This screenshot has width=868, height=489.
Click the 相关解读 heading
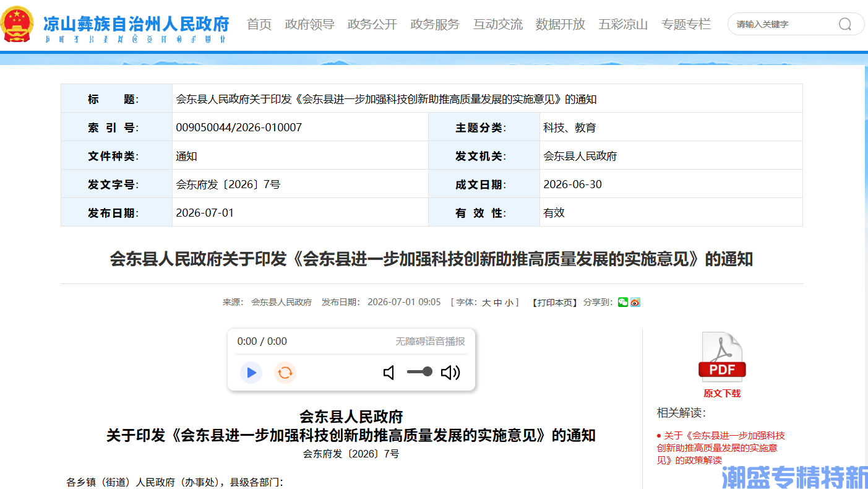click(x=681, y=413)
